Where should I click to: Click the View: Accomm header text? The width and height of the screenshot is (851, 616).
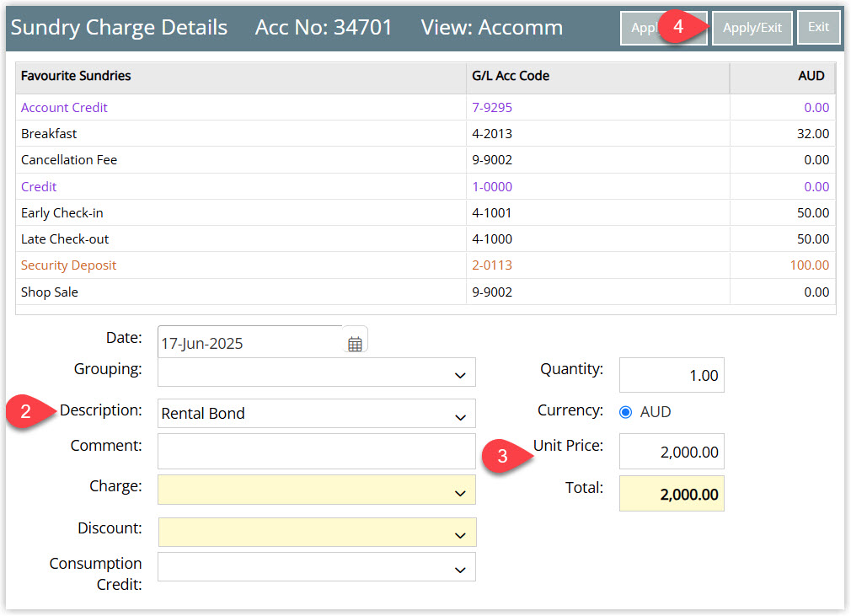point(492,27)
